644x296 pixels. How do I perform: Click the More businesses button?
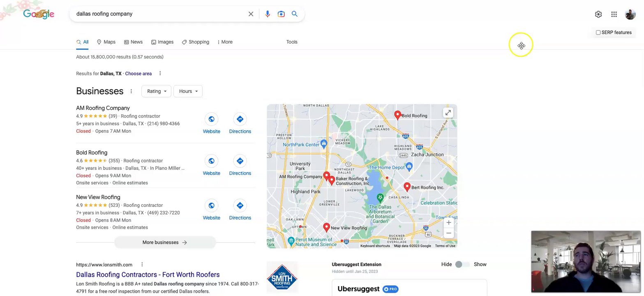165,243
